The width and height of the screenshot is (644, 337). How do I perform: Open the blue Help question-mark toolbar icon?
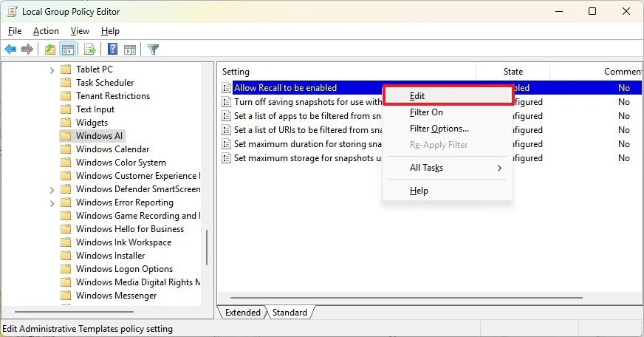coord(112,50)
